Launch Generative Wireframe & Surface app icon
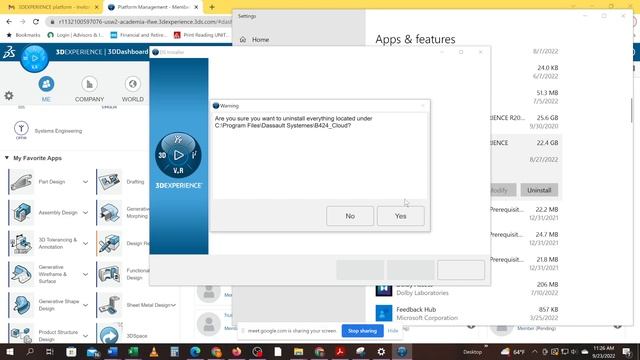The height and width of the screenshot is (360, 640). [x=22, y=274]
